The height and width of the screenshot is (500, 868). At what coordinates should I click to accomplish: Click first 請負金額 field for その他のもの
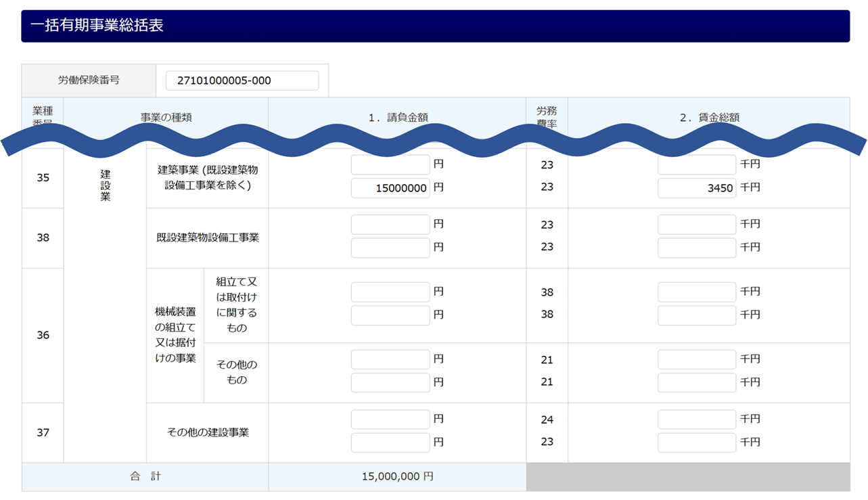tap(390, 360)
